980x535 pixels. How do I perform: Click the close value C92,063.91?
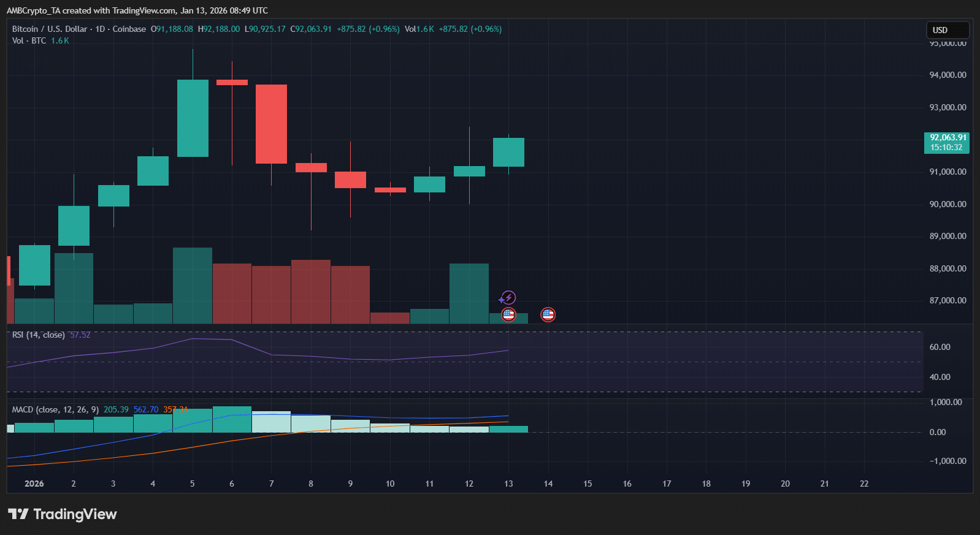(311, 29)
